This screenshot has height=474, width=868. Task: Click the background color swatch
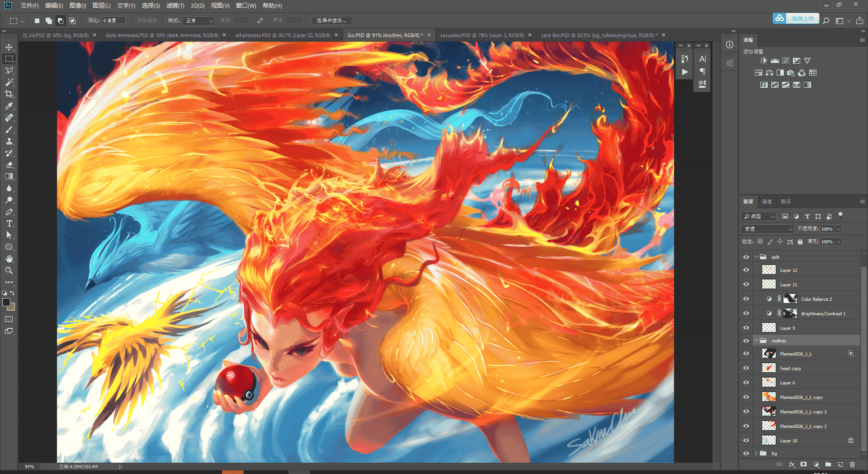pyautogui.click(x=12, y=308)
